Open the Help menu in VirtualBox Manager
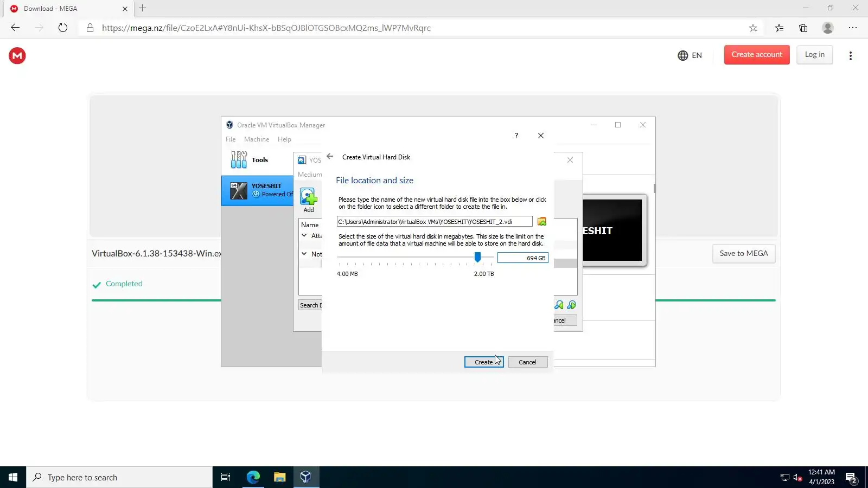868x488 pixels. click(x=284, y=139)
